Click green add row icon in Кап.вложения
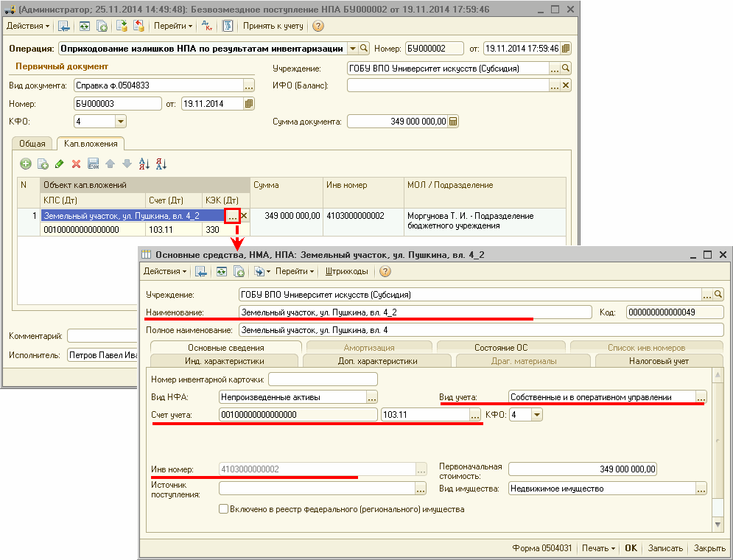Viewport: 733px width, 560px height. tap(26, 164)
